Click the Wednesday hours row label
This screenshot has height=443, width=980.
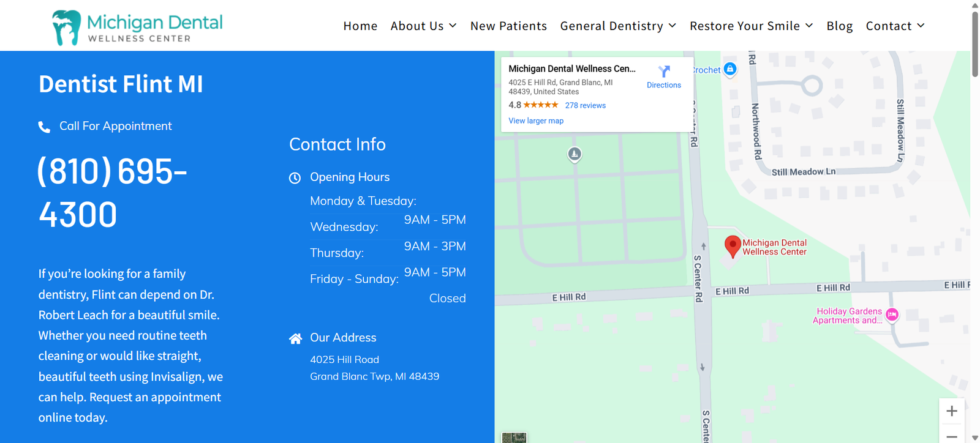click(344, 227)
